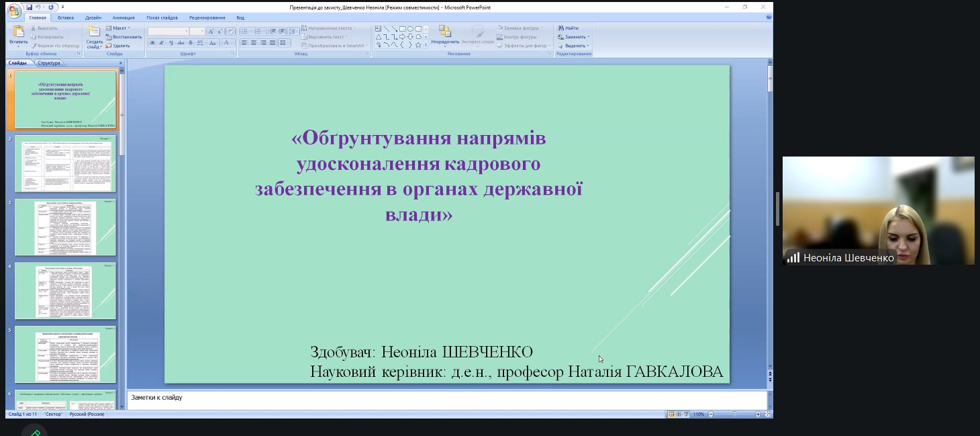Open the Вставка ribbon tab
This screenshot has height=436, width=980.
pos(66,17)
